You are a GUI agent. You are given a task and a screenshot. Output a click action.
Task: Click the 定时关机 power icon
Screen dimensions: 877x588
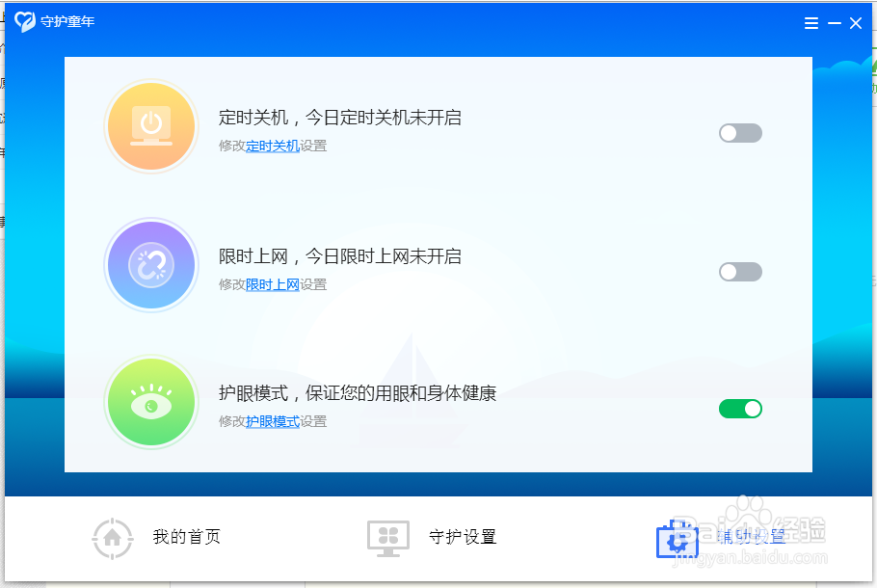pyautogui.click(x=151, y=126)
